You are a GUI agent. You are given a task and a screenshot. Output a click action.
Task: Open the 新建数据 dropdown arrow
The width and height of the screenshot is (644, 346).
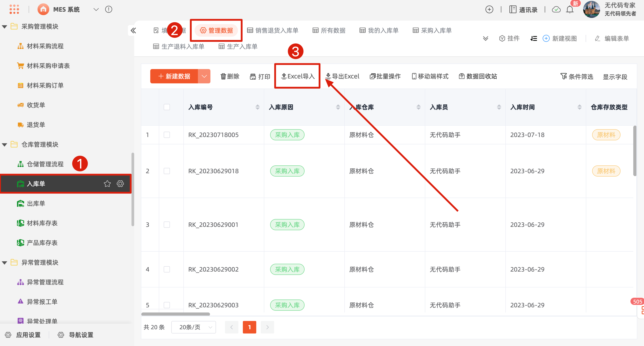point(204,76)
